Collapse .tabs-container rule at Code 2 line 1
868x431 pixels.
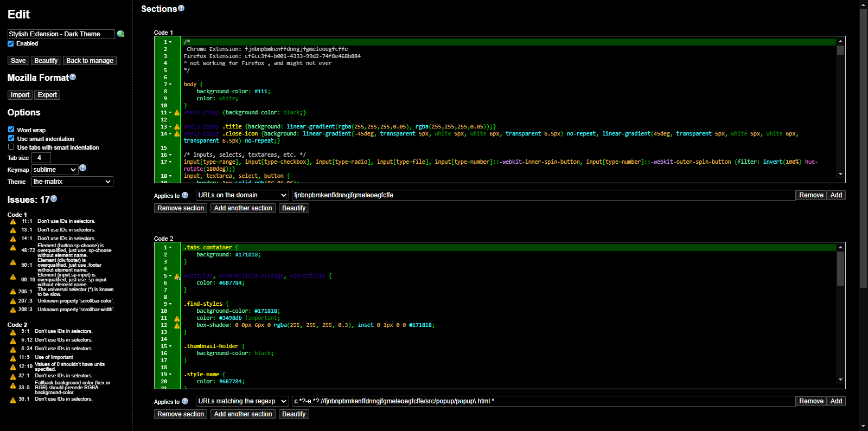170,248
